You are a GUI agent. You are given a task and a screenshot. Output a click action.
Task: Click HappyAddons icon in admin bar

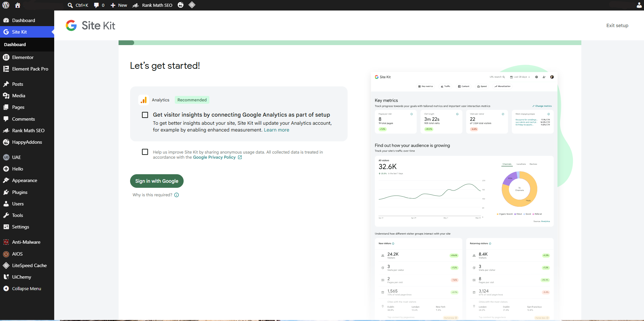(x=181, y=5)
